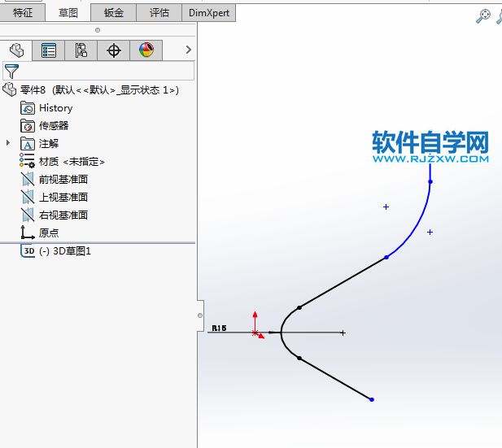The width and height of the screenshot is (502, 448).
Task: Click the R15 dimension label
Action: coord(219,328)
